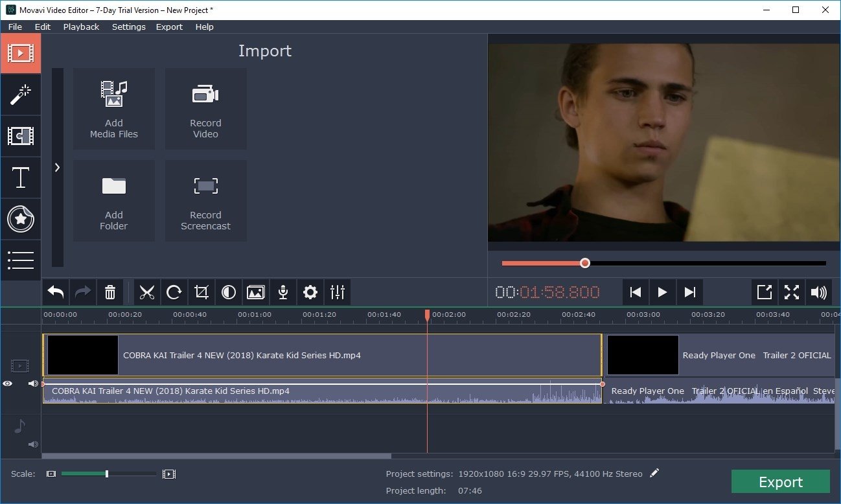The image size is (841, 504).
Task: Toggle preview volume speaker
Action: pos(819,292)
